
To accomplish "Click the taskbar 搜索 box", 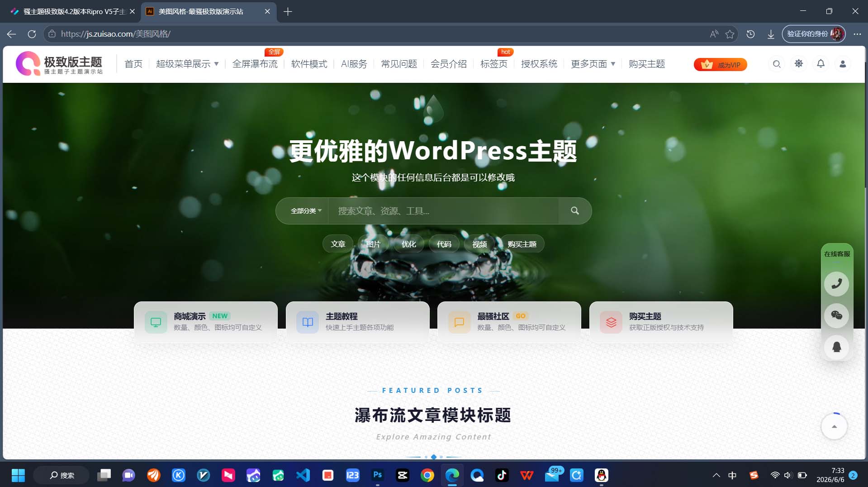I will click(x=62, y=475).
